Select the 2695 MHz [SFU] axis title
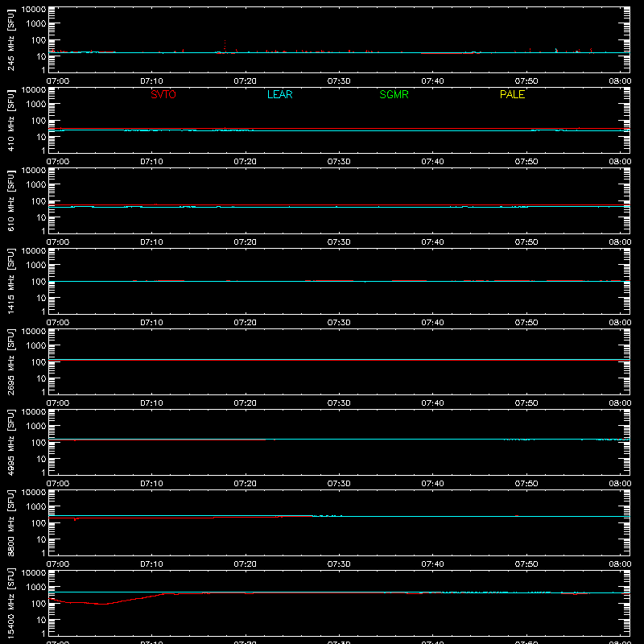644x644 pixels. coord(10,361)
